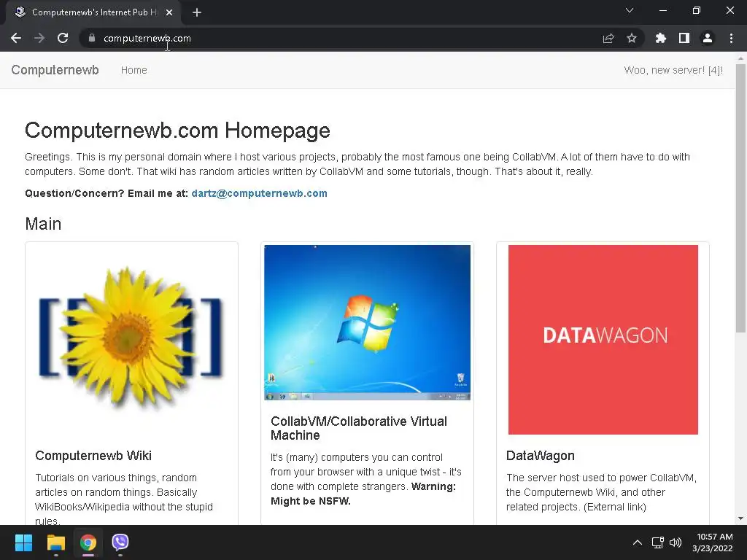This screenshot has width=747, height=560.
Task: Click the 'Woo, new server! [4]!' text
Action: 673,70
